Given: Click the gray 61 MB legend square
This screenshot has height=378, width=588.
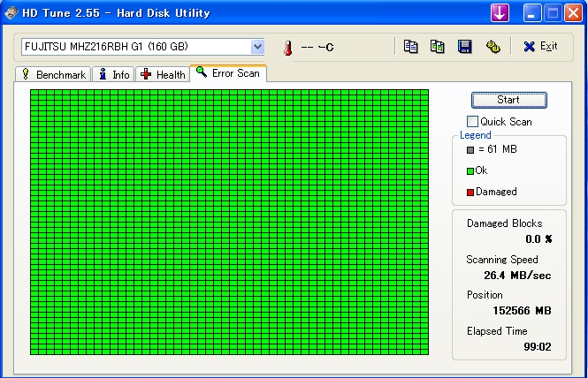Looking at the screenshot, I should click(470, 150).
